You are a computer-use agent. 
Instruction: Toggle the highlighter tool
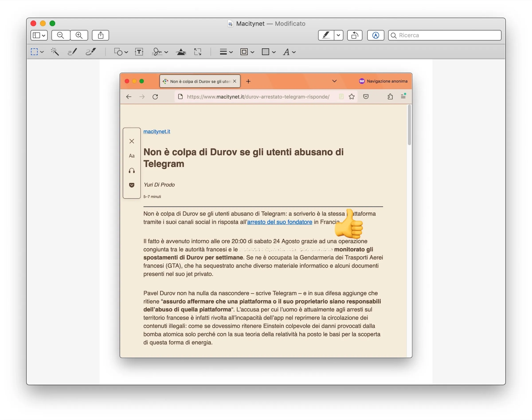tap(326, 35)
